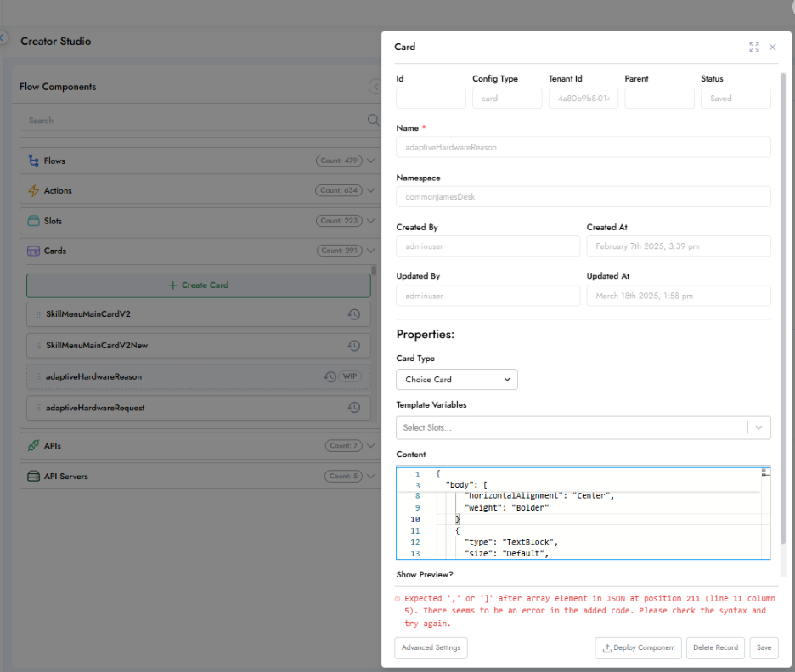The image size is (795, 672).
Task: Click the API Servers icon
Action: (33, 477)
